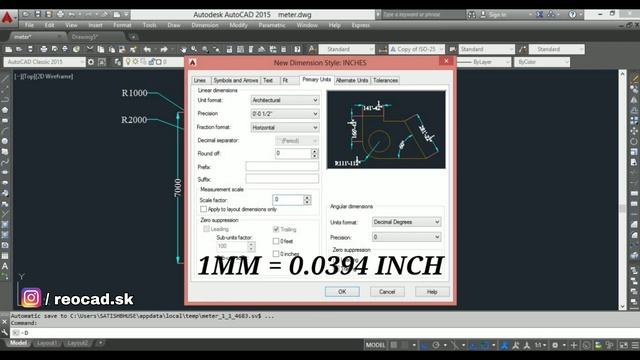Screen dimensions: 640x360
Task: Toggle MODEL space button in status bar
Action: coord(375,345)
